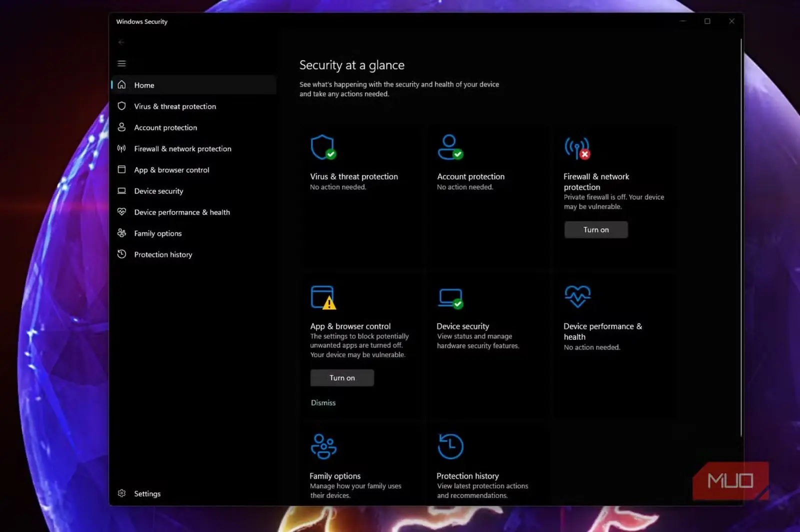Click the Account protection tile title

tap(470, 176)
